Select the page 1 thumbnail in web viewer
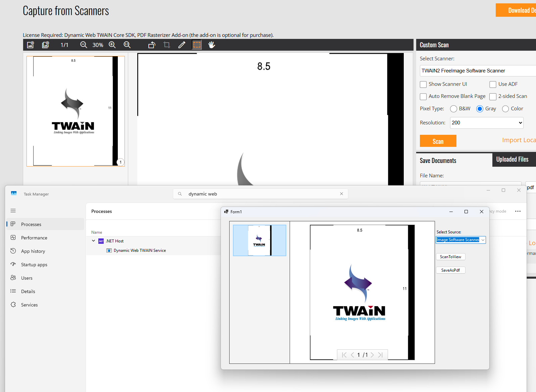 click(x=76, y=111)
